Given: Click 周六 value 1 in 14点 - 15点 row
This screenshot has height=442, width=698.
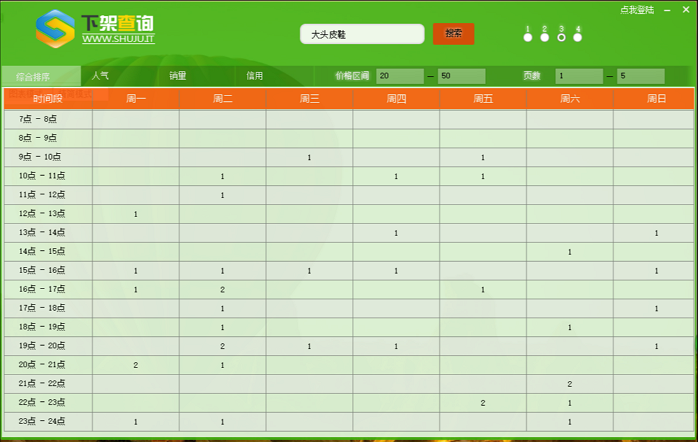Looking at the screenshot, I should (570, 252).
